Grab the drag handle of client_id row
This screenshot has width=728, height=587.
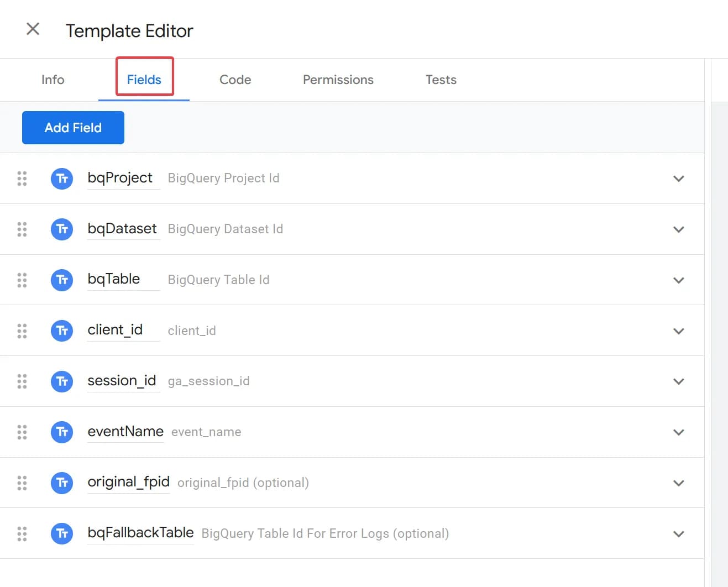click(22, 331)
